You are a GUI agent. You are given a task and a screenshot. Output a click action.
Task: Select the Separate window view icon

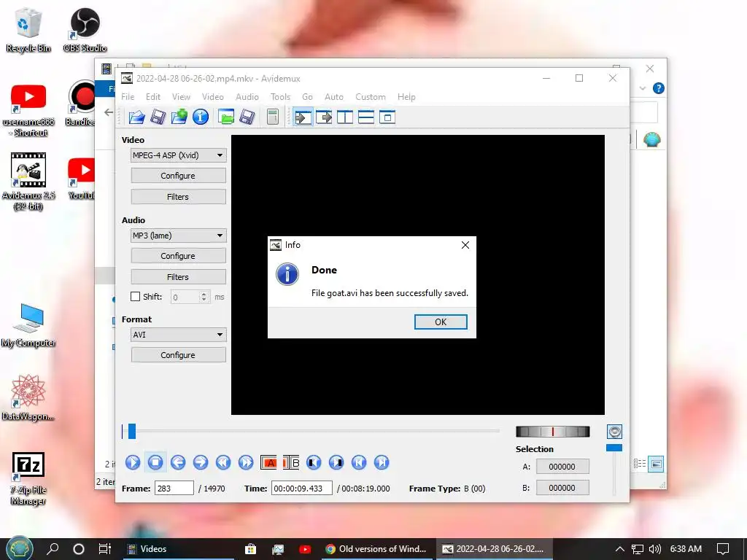click(387, 117)
